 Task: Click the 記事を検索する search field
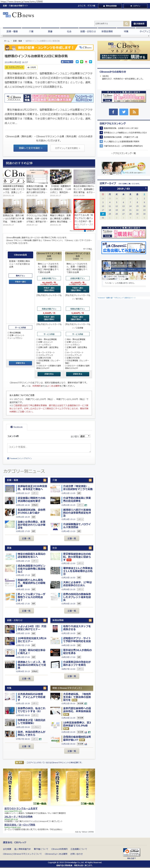point(109,24)
